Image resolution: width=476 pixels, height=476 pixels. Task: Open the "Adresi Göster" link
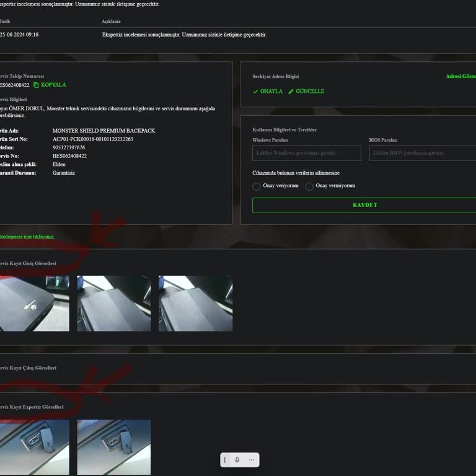click(x=461, y=77)
